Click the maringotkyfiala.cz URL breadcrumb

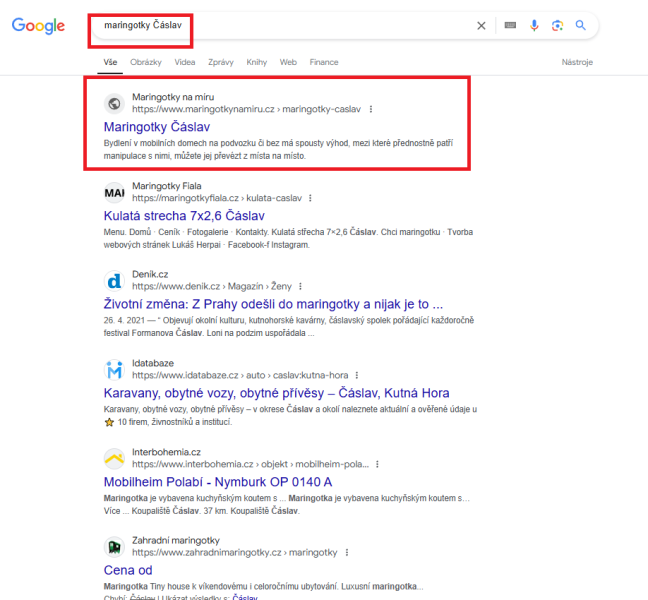pos(217,198)
